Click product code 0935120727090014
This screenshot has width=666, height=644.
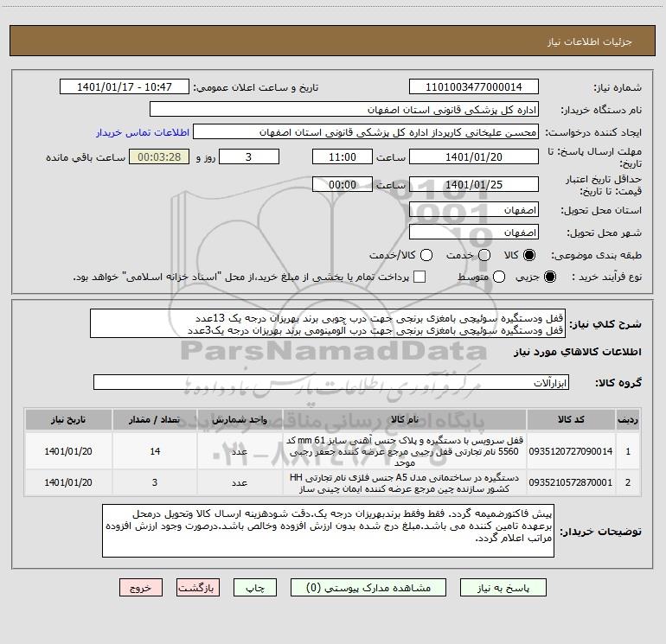coord(571,451)
